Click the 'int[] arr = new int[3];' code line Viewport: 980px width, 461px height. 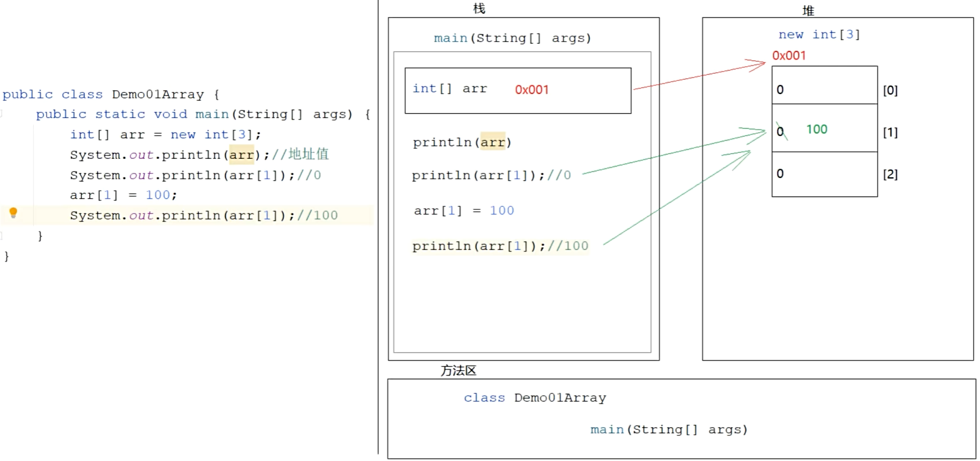pos(165,135)
